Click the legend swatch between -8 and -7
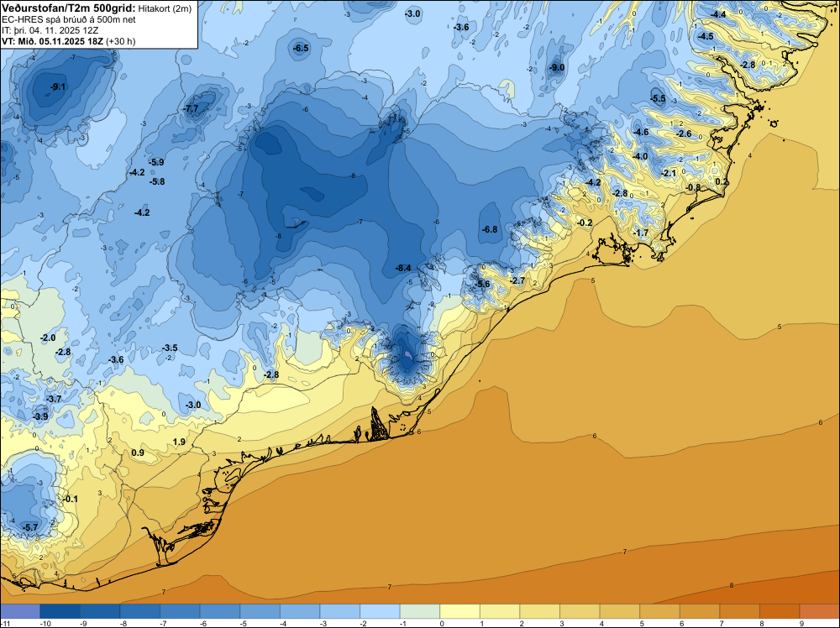The width and height of the screenshot is (840, 628). [139, 611]
